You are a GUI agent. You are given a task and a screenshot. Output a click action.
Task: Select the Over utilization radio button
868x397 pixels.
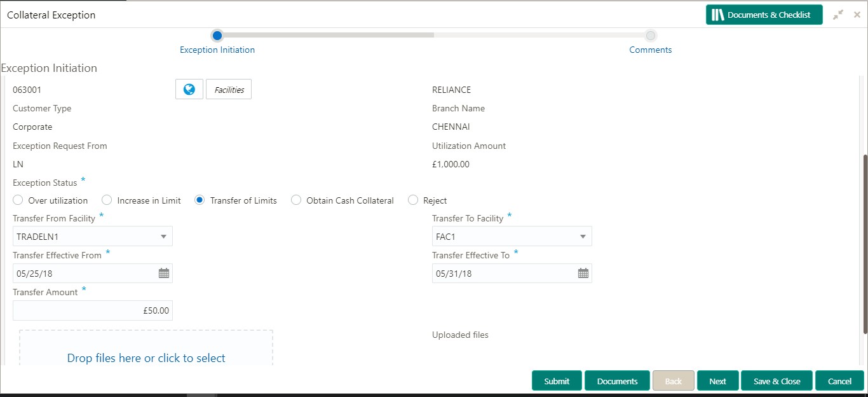[x=18, y=200]
